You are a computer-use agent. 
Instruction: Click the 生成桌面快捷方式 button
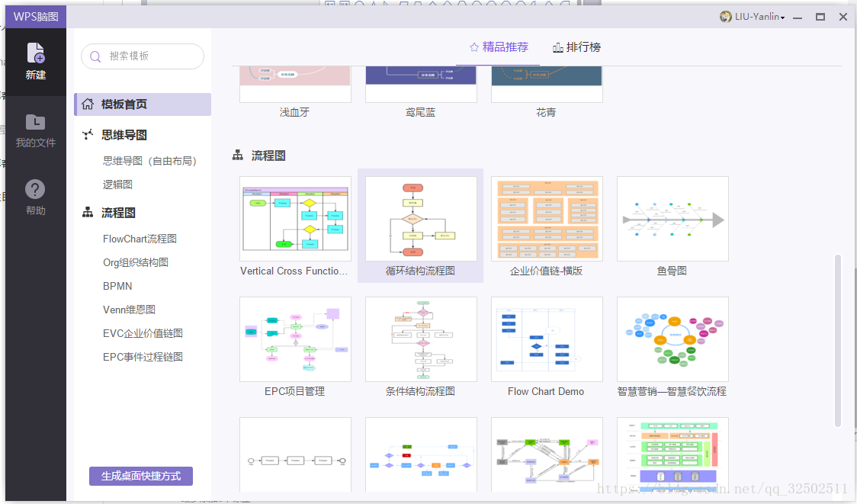(141, 476)
